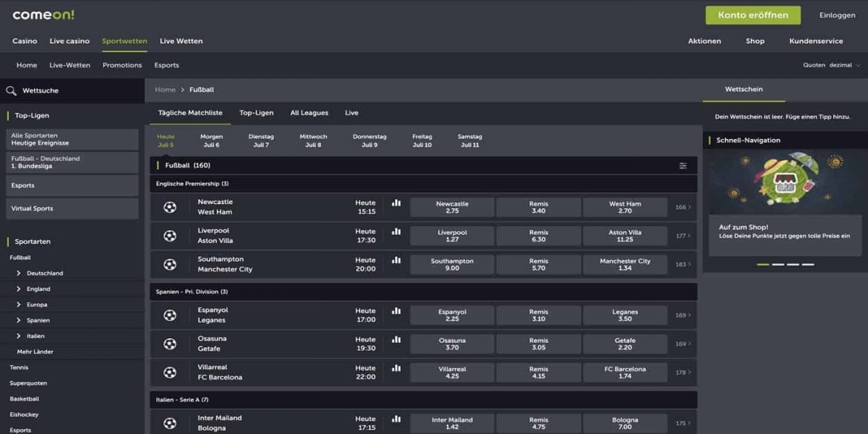
Task: Click the ComeOn! logo
Action: click(x=43, y=15)
